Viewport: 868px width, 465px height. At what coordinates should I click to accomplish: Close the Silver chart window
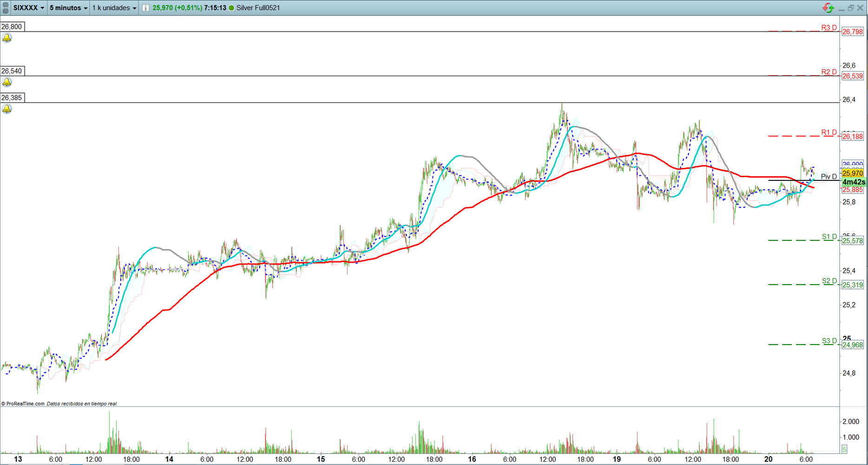860,8
